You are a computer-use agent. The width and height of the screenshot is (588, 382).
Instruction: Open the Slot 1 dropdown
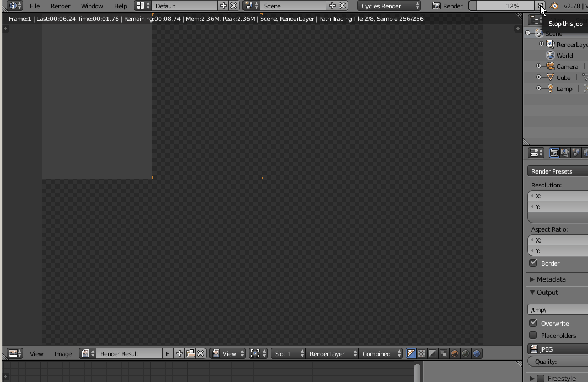[x=287, y=353]
